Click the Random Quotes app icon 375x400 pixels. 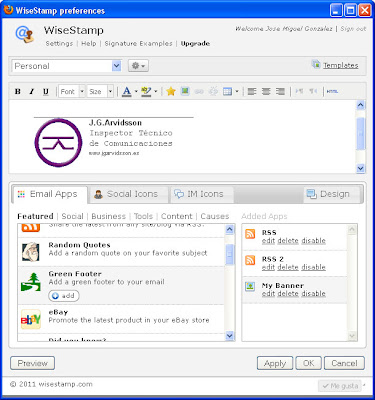point(31,252)
